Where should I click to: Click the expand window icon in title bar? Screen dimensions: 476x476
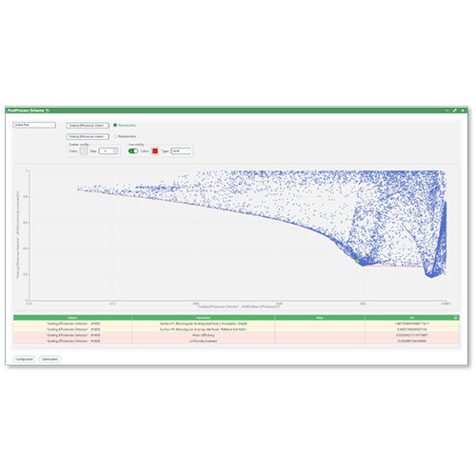coord(455,110)
